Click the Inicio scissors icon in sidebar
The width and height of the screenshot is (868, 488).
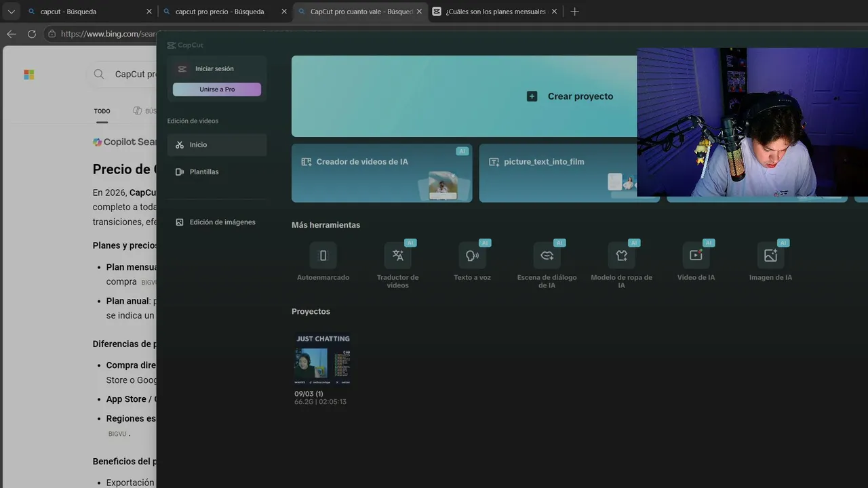180,145
